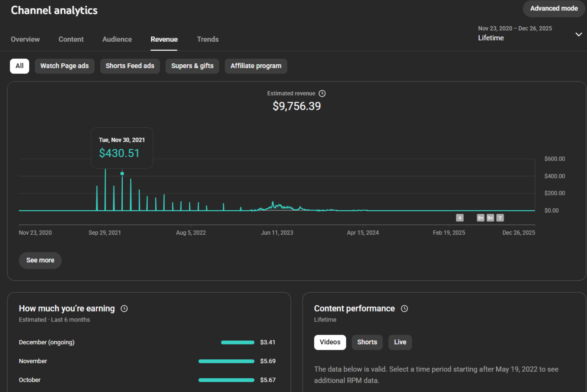Expand the date range chevron arrow

[x=579, y=34]
